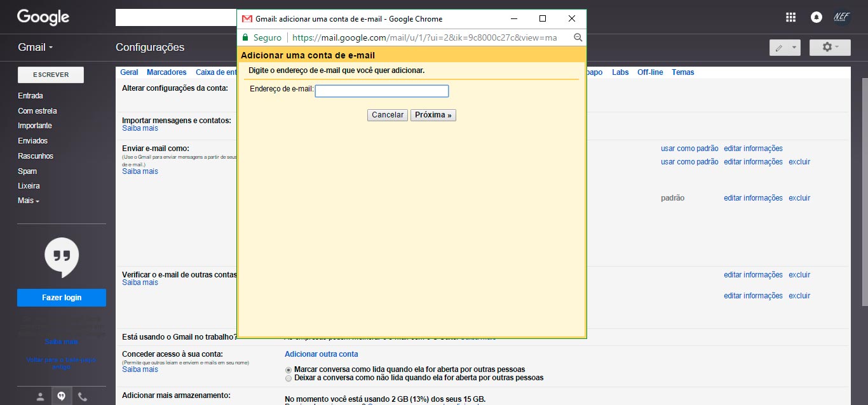
Task: Open the Lixeira folder
Action: pos(29,186)
